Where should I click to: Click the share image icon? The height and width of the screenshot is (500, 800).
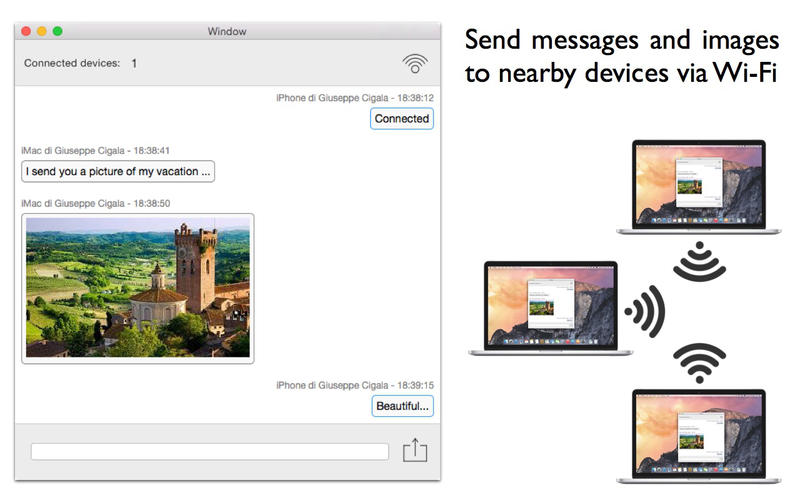tap(415, 451)
